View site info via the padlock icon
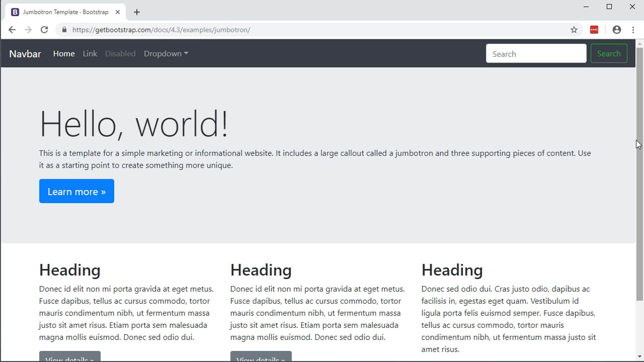 (64, 30)
